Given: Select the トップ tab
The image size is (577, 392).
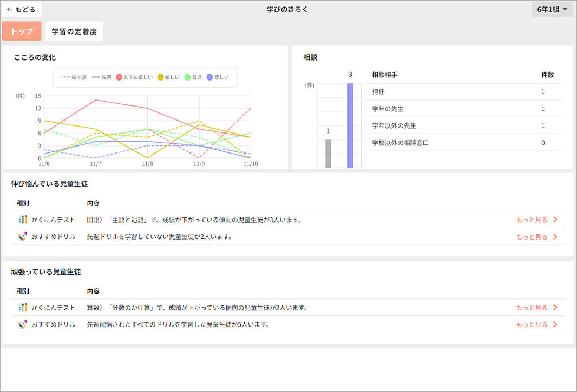Looking at the screenshot, I should pos(22,31).
